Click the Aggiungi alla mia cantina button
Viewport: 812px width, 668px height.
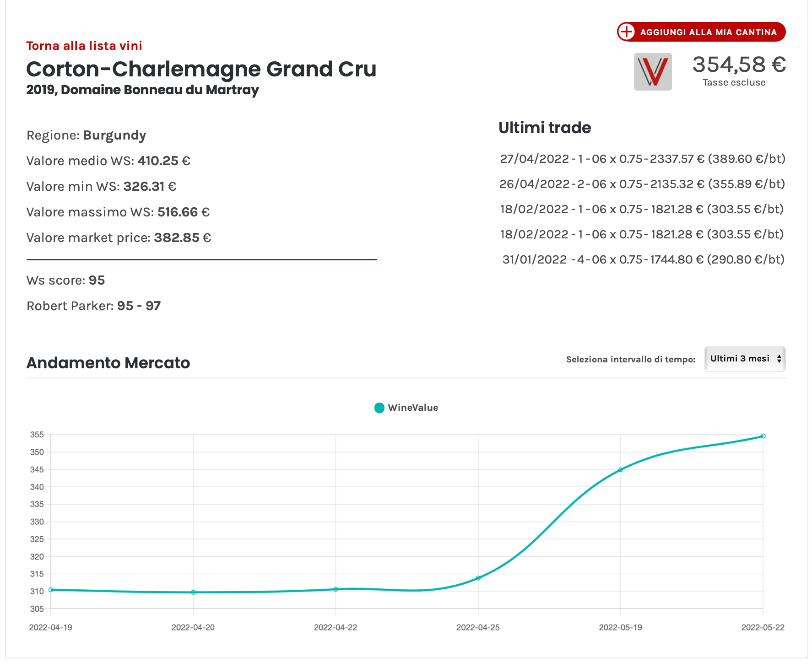pyautogui.click(x=701, y=32)
